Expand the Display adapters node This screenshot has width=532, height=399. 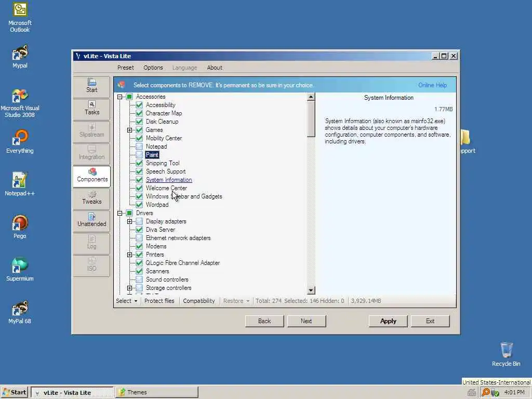[x=129, y=221]
